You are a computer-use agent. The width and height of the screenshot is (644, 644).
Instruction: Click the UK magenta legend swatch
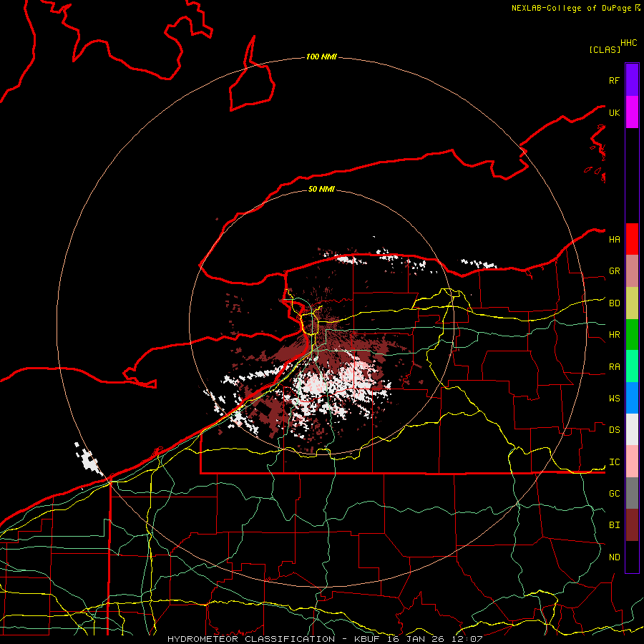(x=632, y=112)
